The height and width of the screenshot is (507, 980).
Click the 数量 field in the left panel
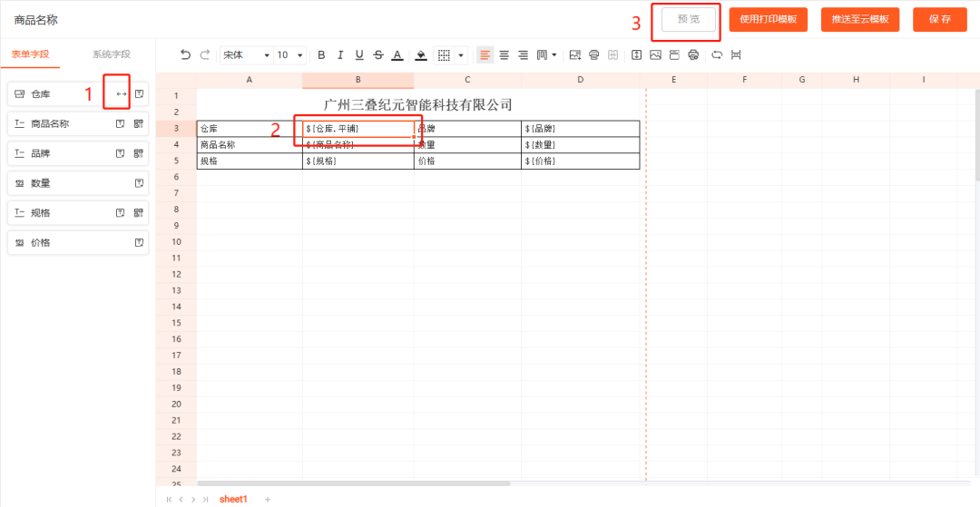point(78,183)
